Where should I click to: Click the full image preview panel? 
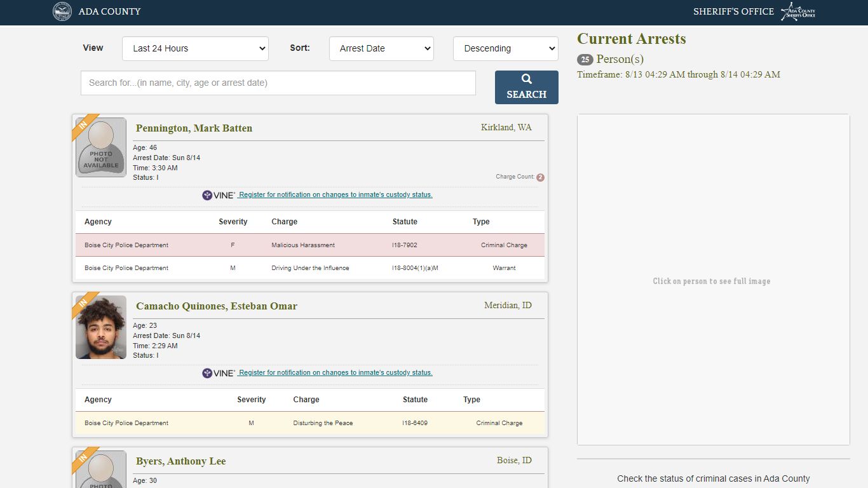click(x=714, y=280)
